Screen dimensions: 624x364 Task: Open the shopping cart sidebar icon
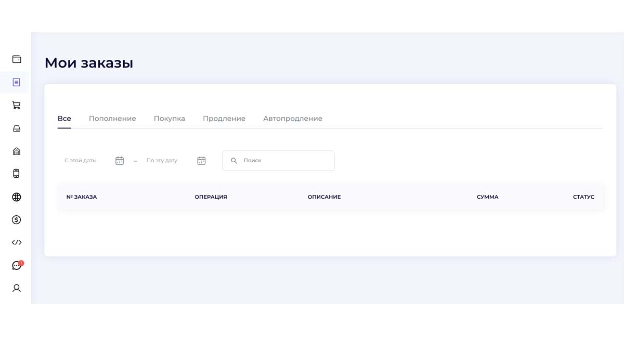(x=17, y=105)
